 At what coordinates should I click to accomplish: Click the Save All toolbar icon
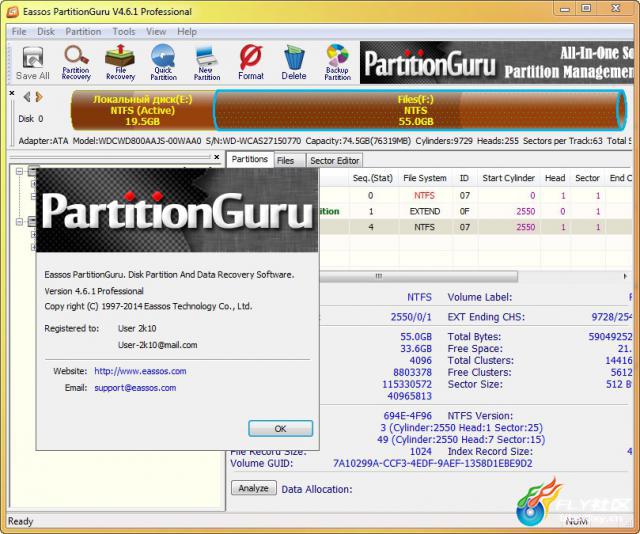[33, 62]
